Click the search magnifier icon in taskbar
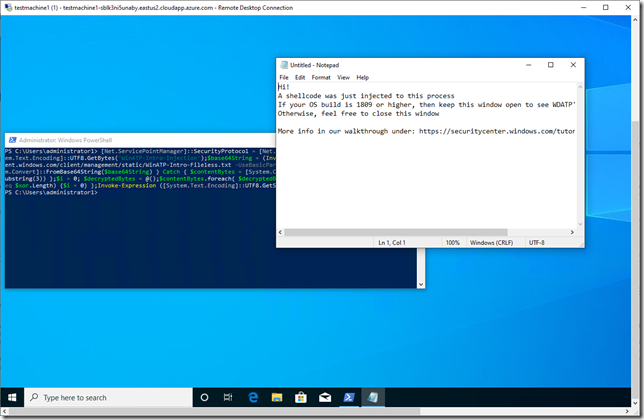Image resolution: width=644 pixels, height=420 pixels. (34, 397)
